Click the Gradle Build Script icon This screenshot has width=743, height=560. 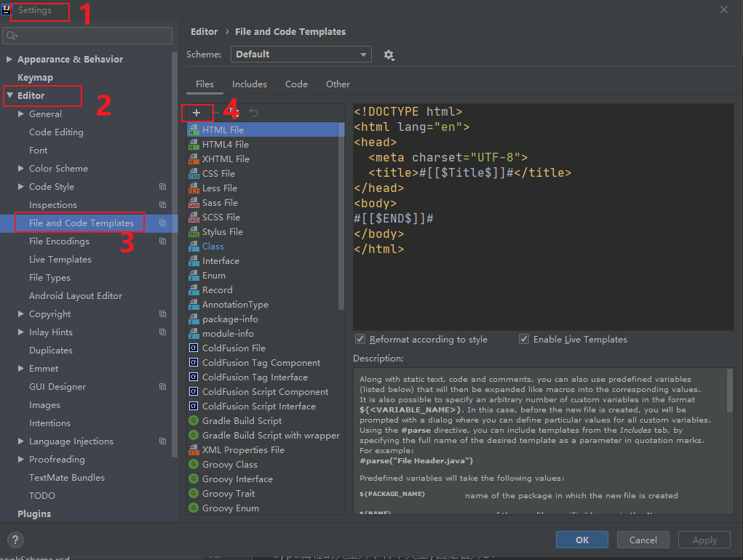tap(194, 421)
